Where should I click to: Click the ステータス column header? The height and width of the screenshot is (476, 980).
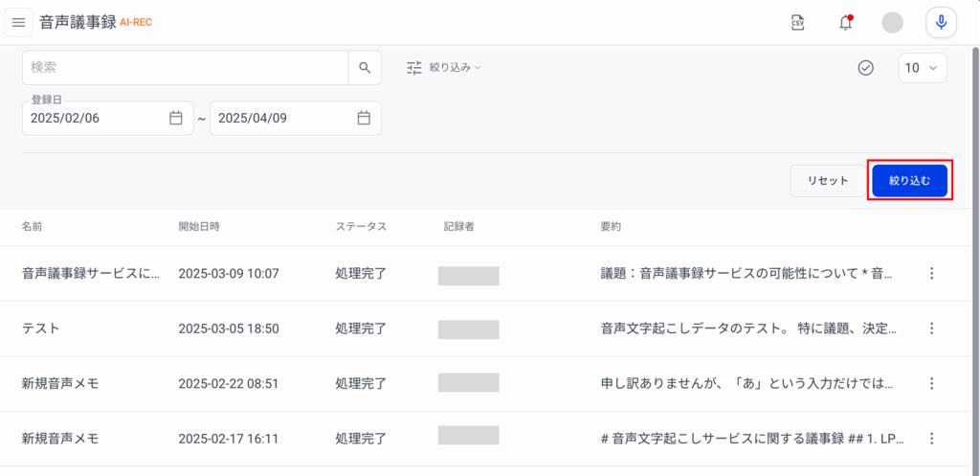pos(361,226)
